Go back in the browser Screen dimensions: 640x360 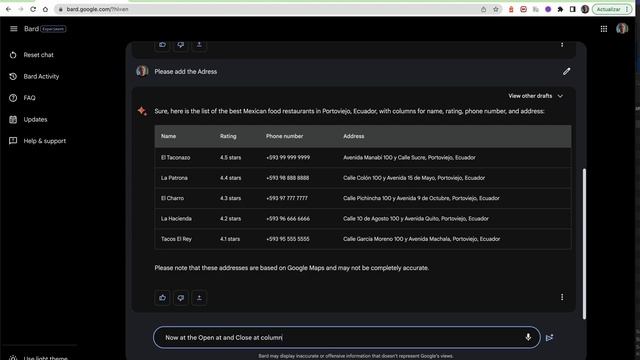pyautogui.click(x=9, y=9)
